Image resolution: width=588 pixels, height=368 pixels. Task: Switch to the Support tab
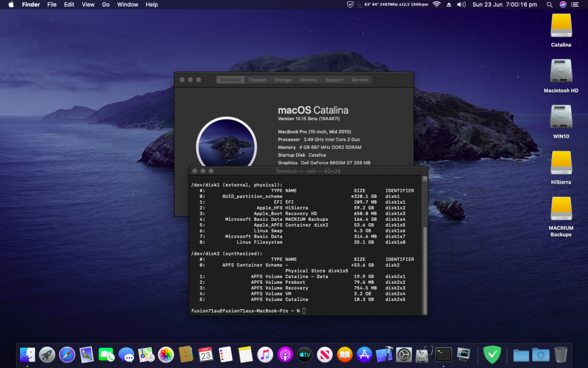(335, 79)
